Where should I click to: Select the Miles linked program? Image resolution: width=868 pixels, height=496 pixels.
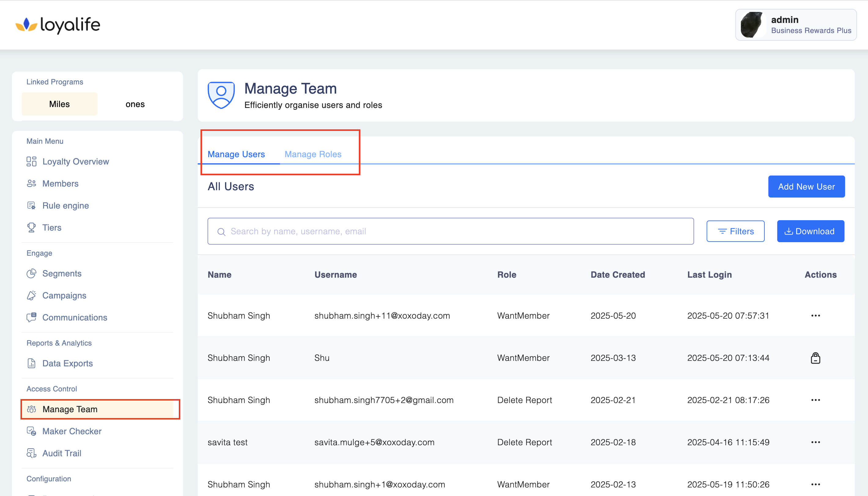(x=59, y=104)
